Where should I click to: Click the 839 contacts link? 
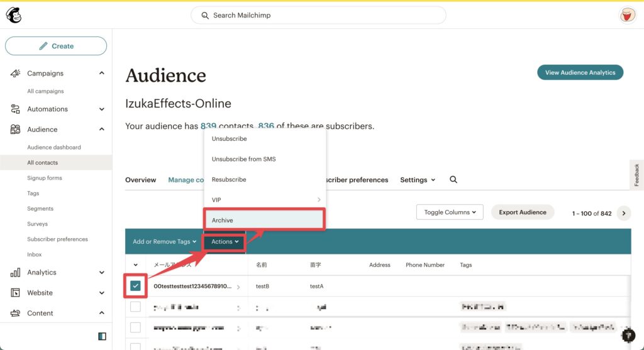pos(208,126)
